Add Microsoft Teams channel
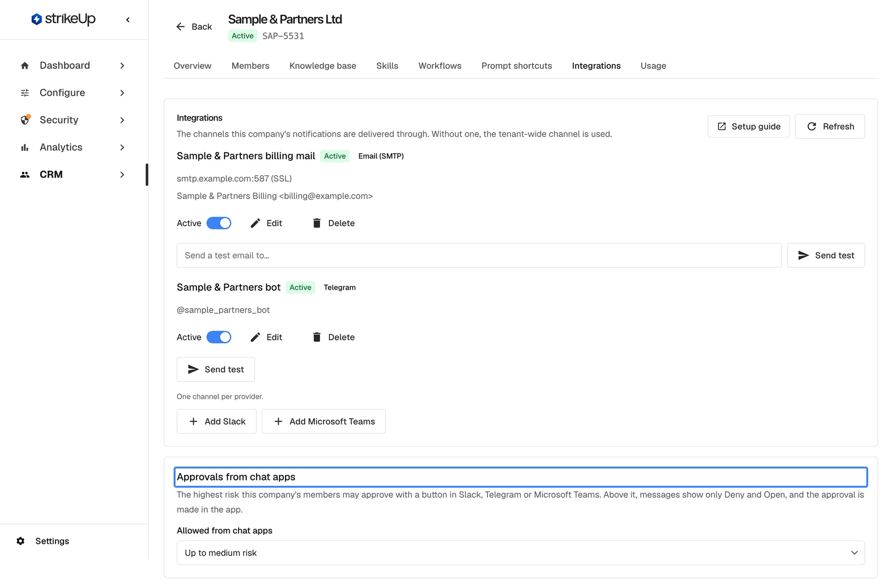This screenshot has width=893, height=588. pos(323,421)
